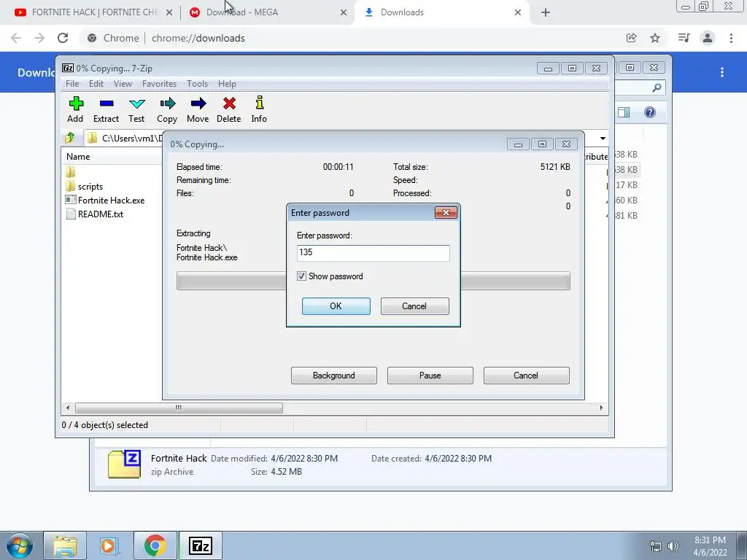Click the Delete toolbar icon in 7-Zip
Screen dimensions: 747x560
coord(228,109)
